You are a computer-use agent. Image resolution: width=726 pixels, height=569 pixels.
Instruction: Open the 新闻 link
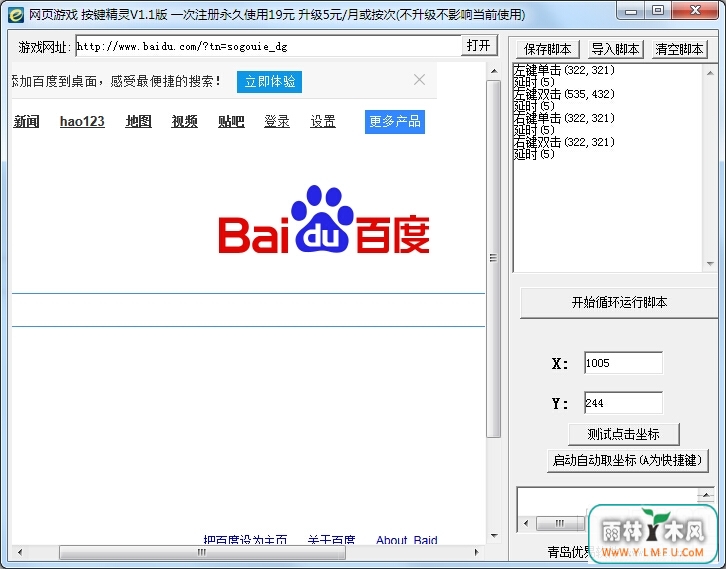pos(26,121)
